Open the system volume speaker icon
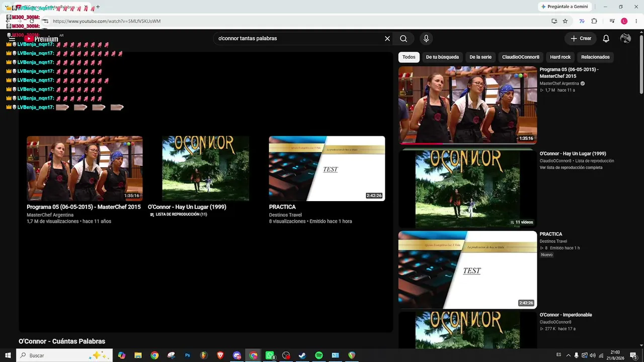Screen dimensions: 644x362 [592, 355]
